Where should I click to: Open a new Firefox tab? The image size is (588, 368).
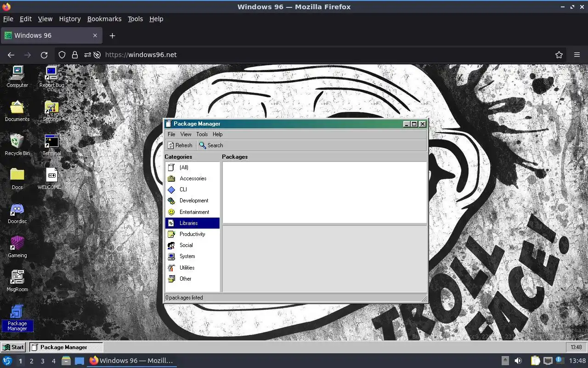point(112,35)
